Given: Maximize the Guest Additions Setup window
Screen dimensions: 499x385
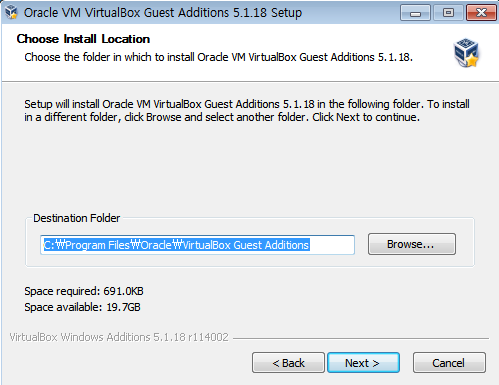Looking at the screenshot, I should tap(448, 13).
